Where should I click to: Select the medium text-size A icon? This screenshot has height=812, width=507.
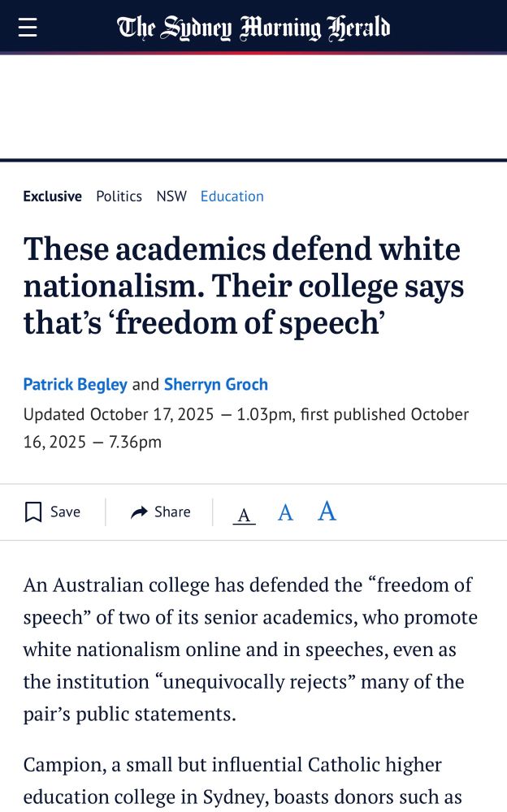pyautogui.click(x=284, y=512)
